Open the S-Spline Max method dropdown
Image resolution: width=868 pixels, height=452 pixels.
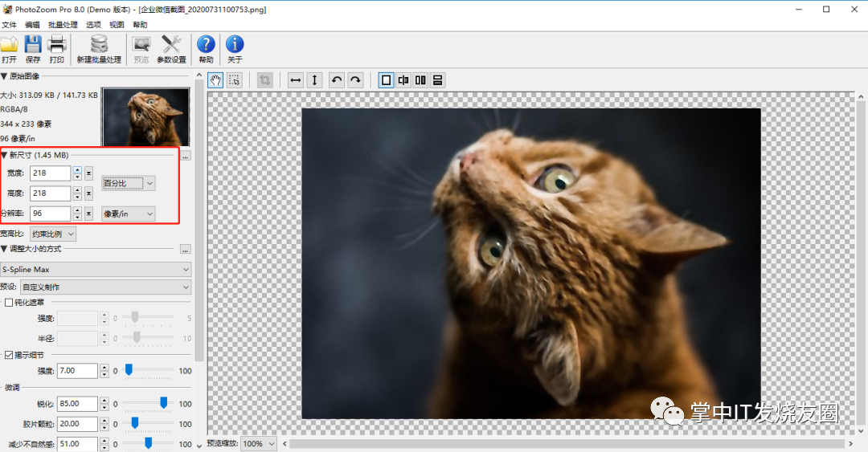pyautogui.click(x=95, y=270)
